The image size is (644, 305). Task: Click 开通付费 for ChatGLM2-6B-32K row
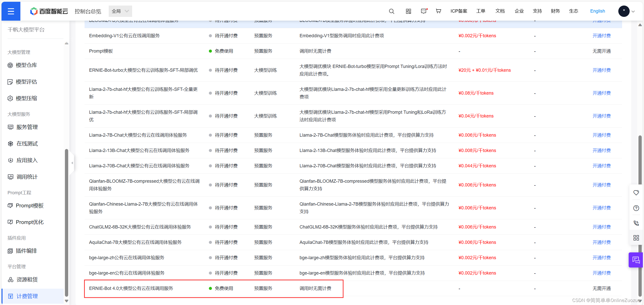pyautogui.click(x=601, y=227)
